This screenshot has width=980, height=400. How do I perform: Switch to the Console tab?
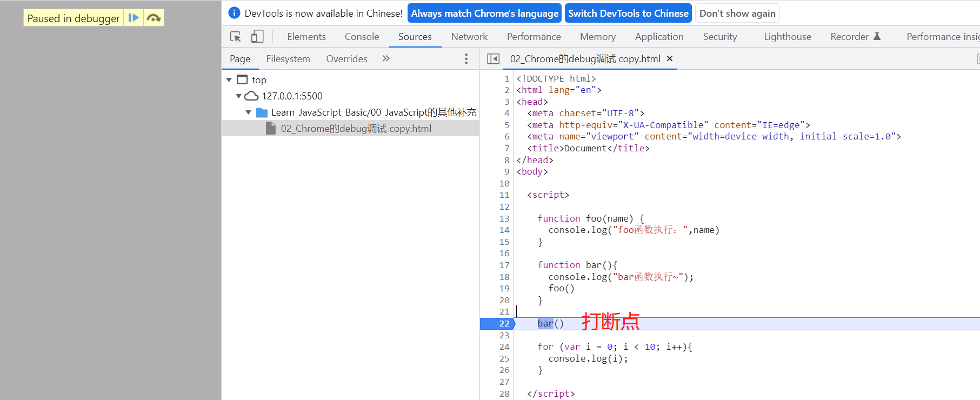click(362, 37)
